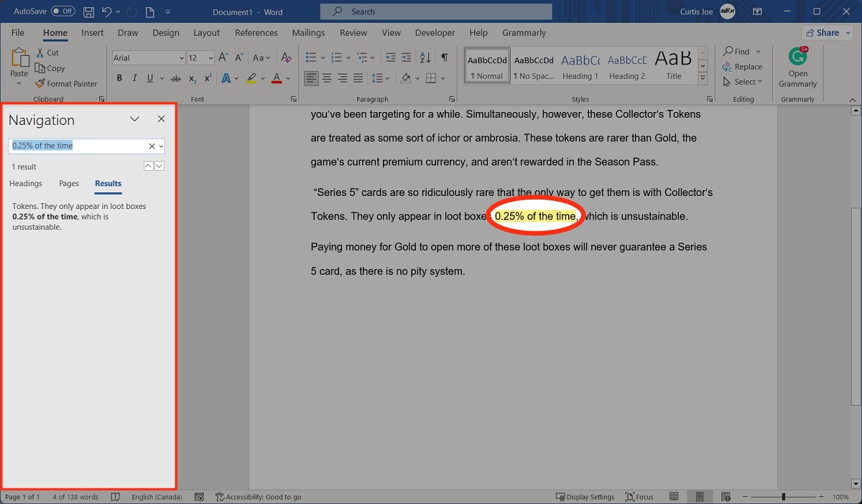Select the Format Painter tool
Screen dimensions: 862x504
tap(67, 83)
